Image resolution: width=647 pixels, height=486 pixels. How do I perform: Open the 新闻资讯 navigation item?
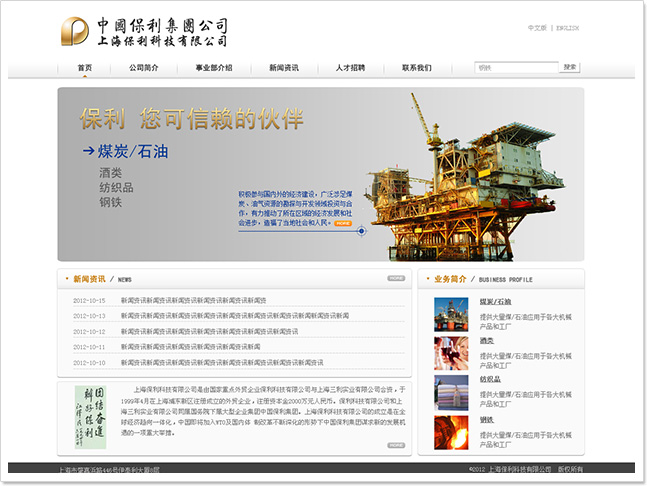(x=284, y=68)
